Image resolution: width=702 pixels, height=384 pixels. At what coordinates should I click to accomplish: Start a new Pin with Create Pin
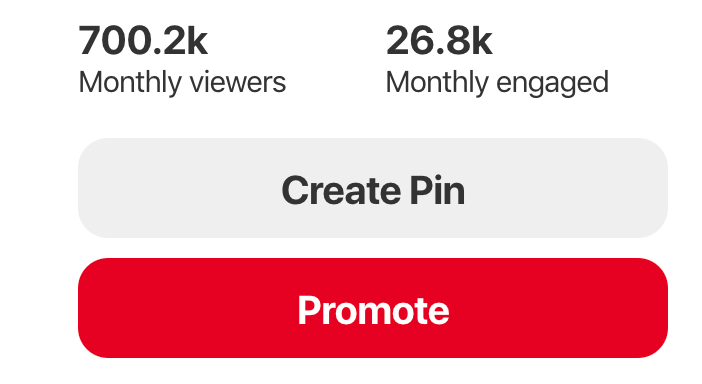pos(372,188)
